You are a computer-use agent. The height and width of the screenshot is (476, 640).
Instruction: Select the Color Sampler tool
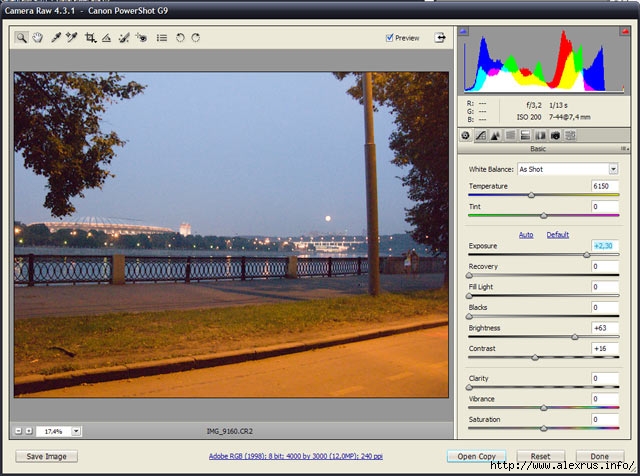point(72,38)
